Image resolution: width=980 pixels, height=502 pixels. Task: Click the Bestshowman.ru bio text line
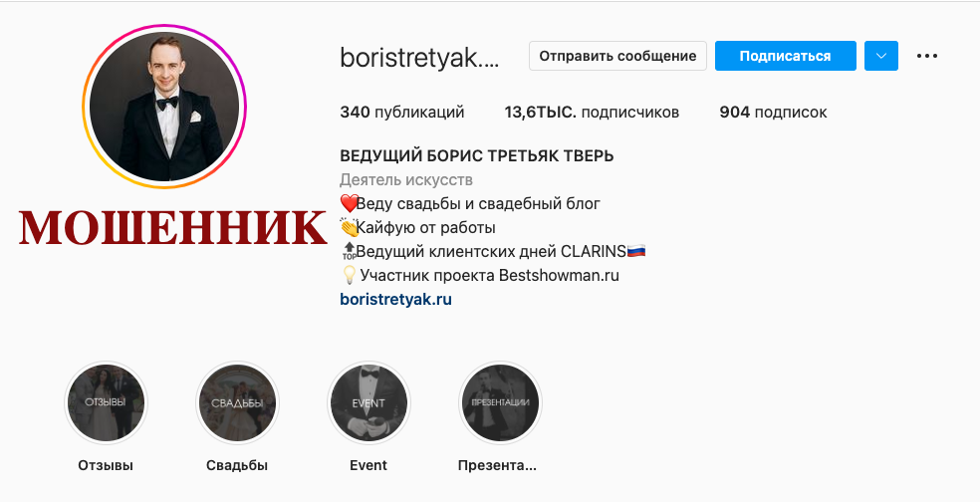click(x=480, y=275)
